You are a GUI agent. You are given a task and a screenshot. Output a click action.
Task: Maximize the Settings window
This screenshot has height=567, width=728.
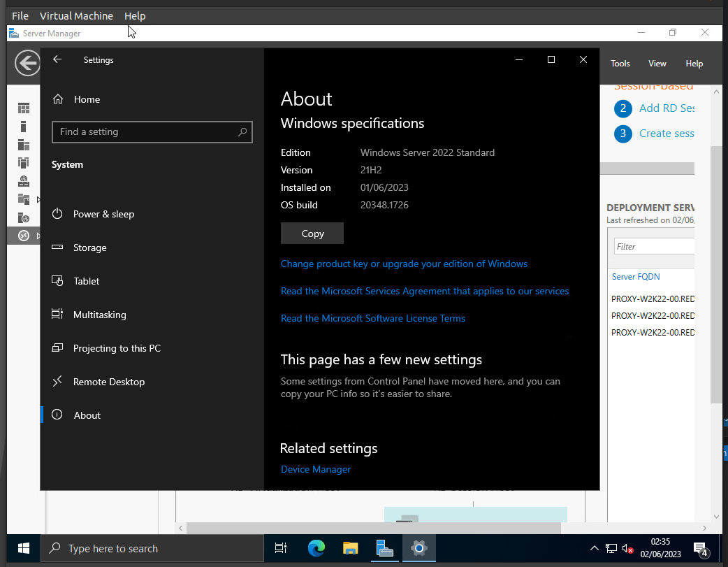[x=551, y=59]
